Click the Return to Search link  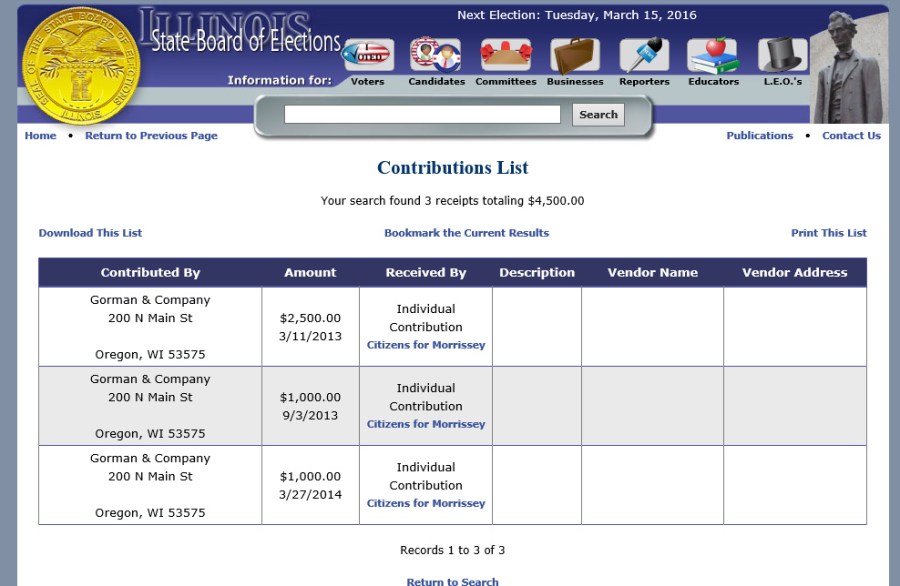[452, 581]
